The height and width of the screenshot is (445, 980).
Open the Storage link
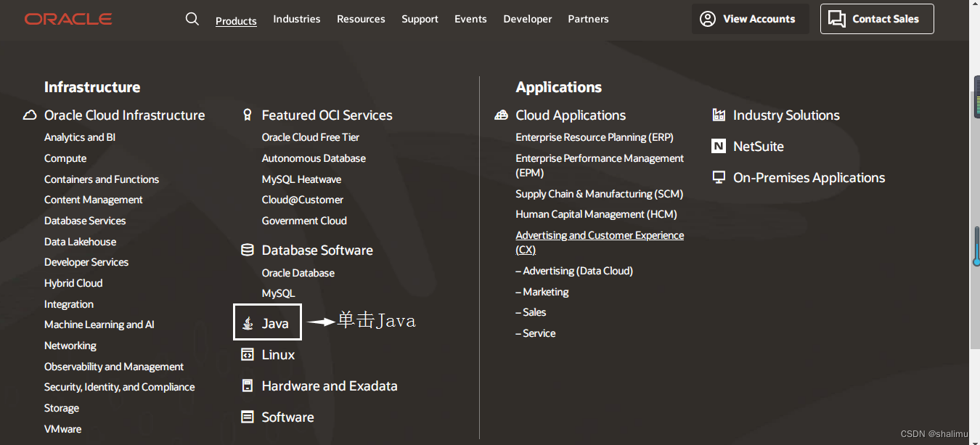coord(62,408)
